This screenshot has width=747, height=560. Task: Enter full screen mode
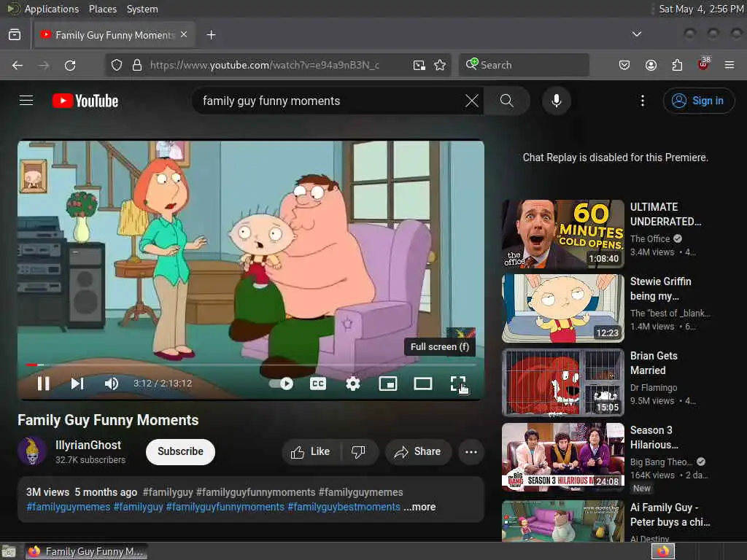pos(458,384)
